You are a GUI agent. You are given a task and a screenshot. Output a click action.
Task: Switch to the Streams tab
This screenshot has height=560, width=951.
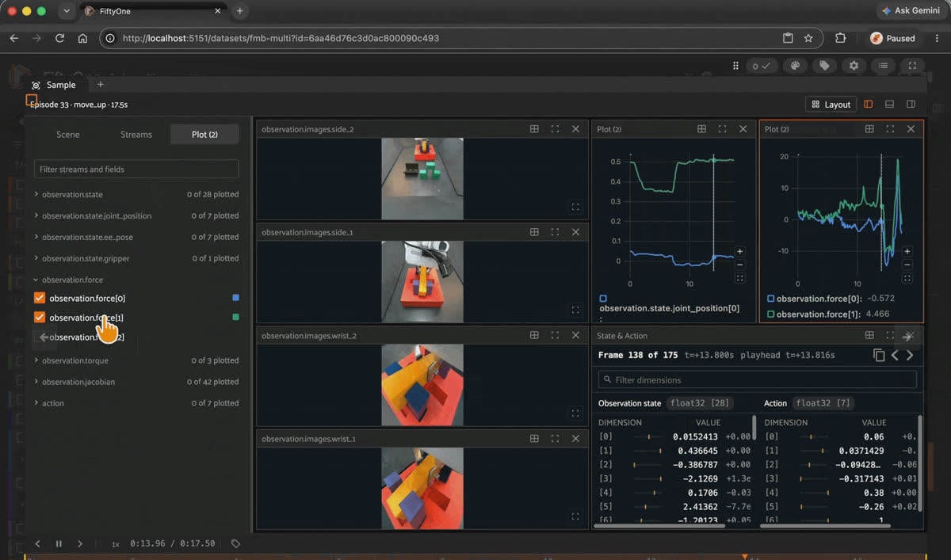point(136,135)
